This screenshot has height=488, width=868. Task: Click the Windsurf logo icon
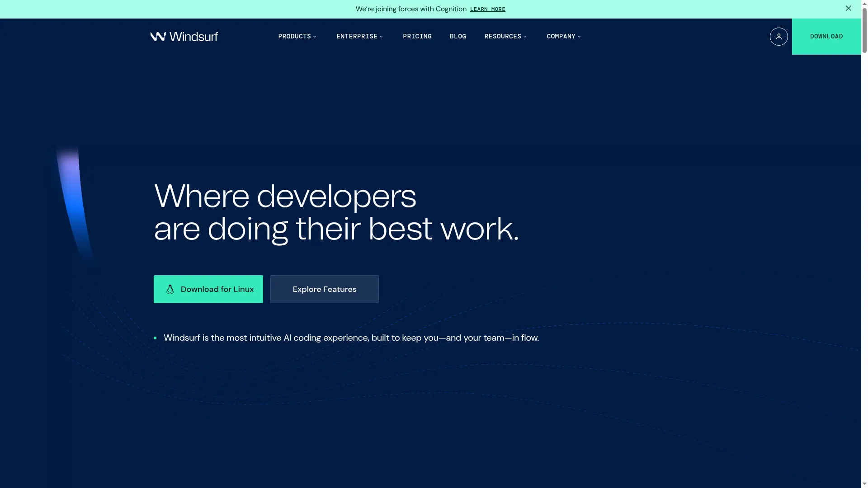(x=158, y=37)
